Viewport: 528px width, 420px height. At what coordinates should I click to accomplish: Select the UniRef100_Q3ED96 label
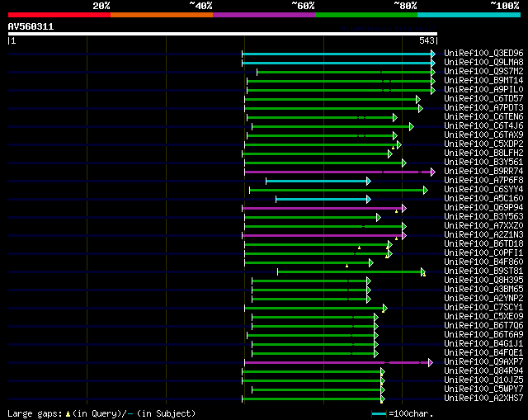click(483, 53)
